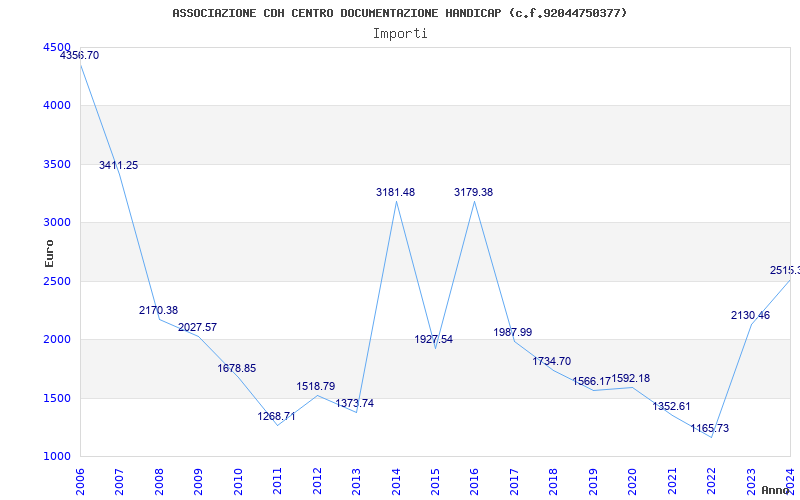
Task: Select the 3411.25 data label
Action: coord(118,165)
